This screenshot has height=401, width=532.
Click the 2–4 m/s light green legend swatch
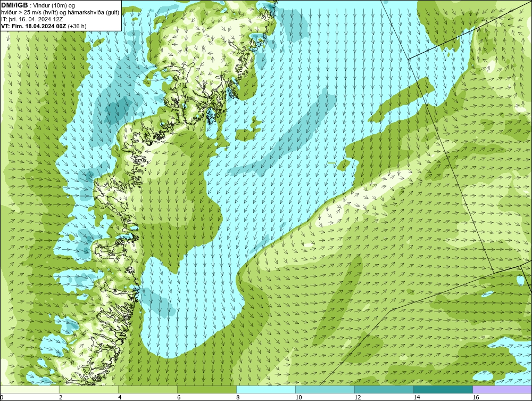click(x=89, y=389)
